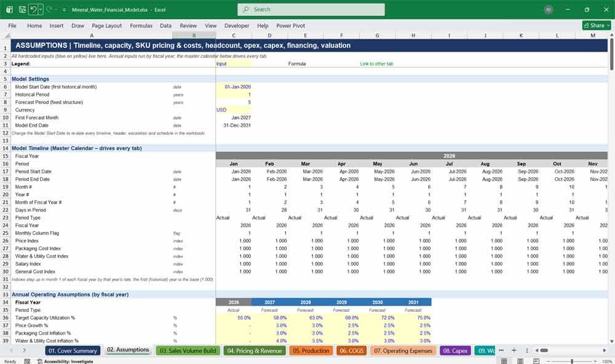
Task: Click the 31-Dec-2031 Model End Date cell
Action: pos(234,125)
